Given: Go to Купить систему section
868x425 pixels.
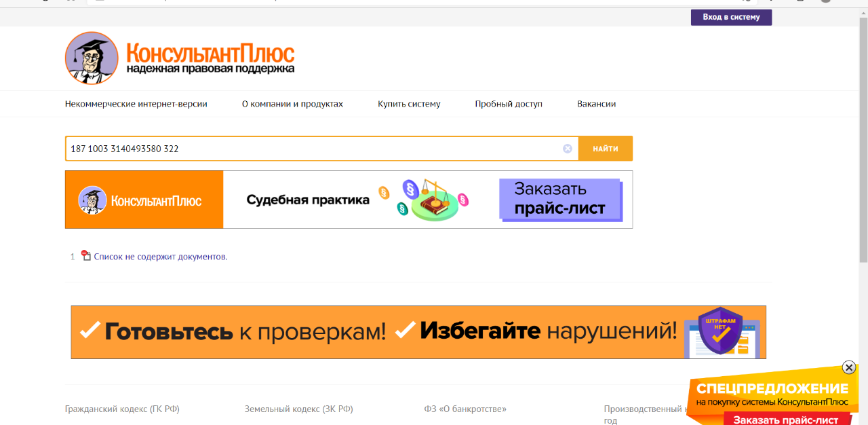Looking at the screenshot, I should point(409,104).
